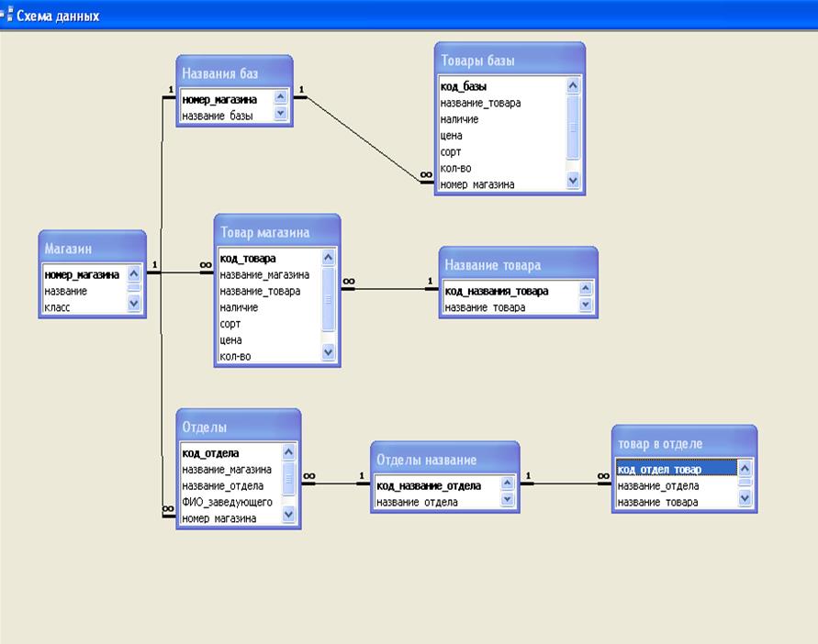Select highlighted код отдел товар field

678,469
